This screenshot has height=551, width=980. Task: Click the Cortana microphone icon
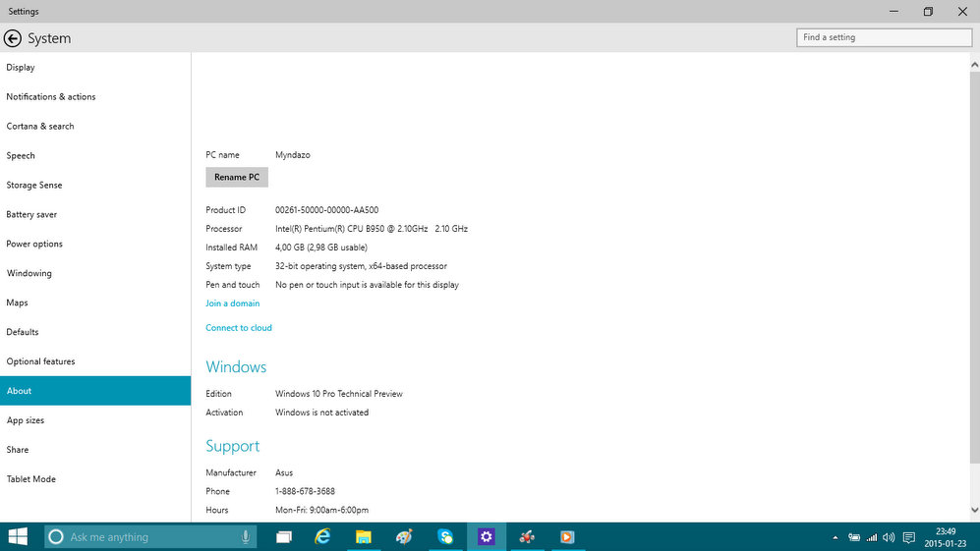click(245, 537)
